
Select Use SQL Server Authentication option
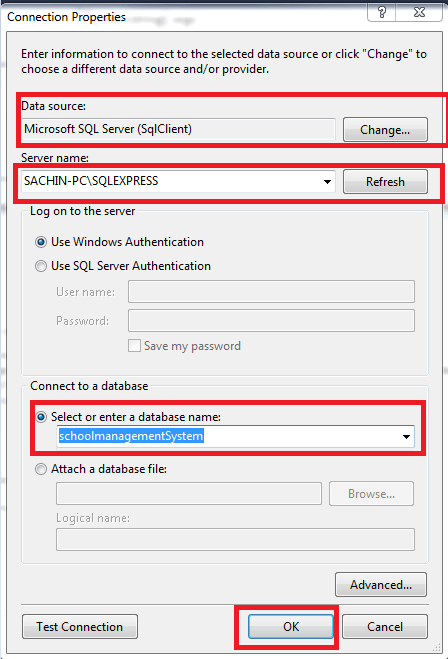[41, 266]
